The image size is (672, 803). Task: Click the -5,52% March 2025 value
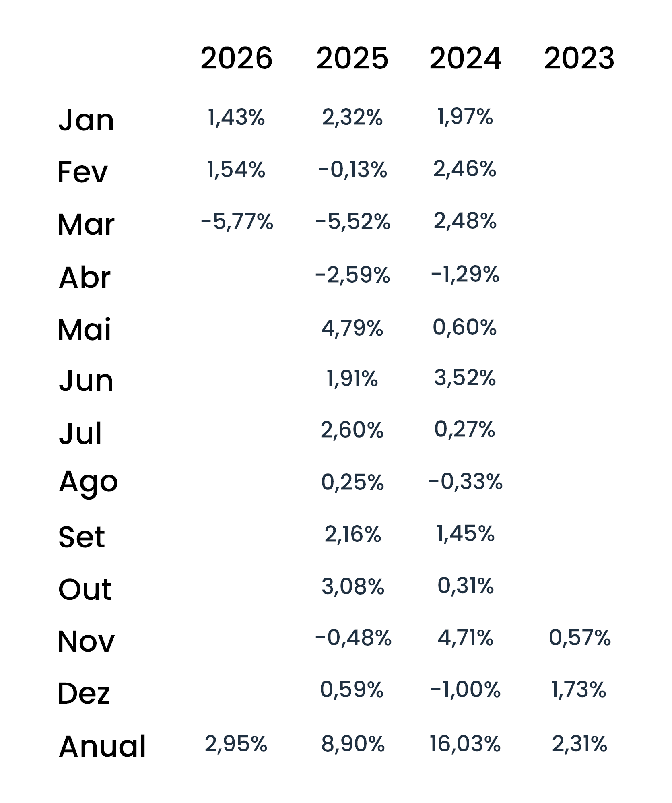(352, 221)
